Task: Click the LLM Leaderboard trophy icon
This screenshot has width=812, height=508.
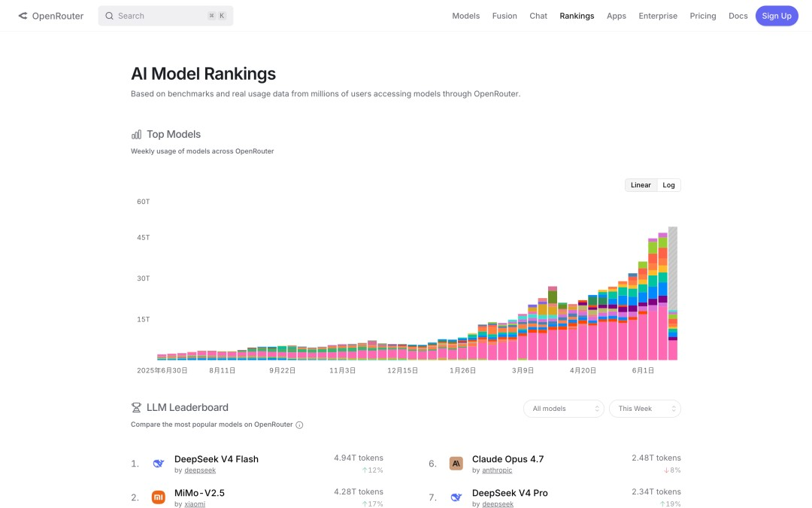Action: (136, 408)
